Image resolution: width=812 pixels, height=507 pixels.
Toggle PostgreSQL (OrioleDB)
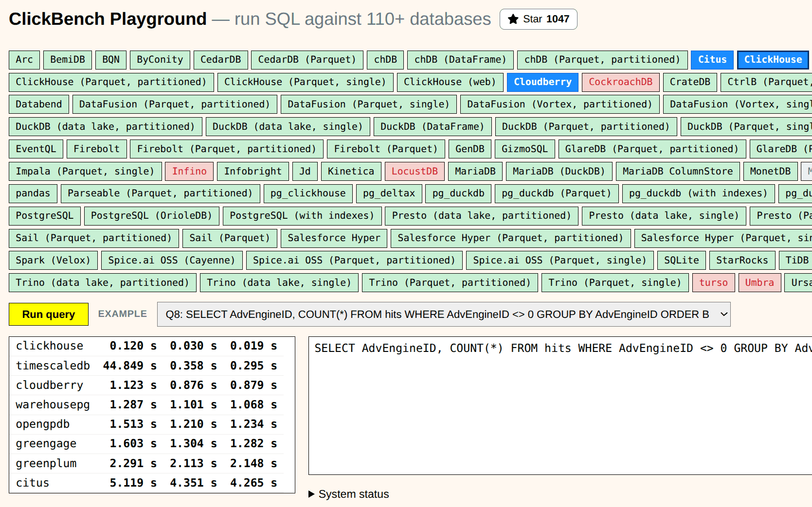point(152,215)
